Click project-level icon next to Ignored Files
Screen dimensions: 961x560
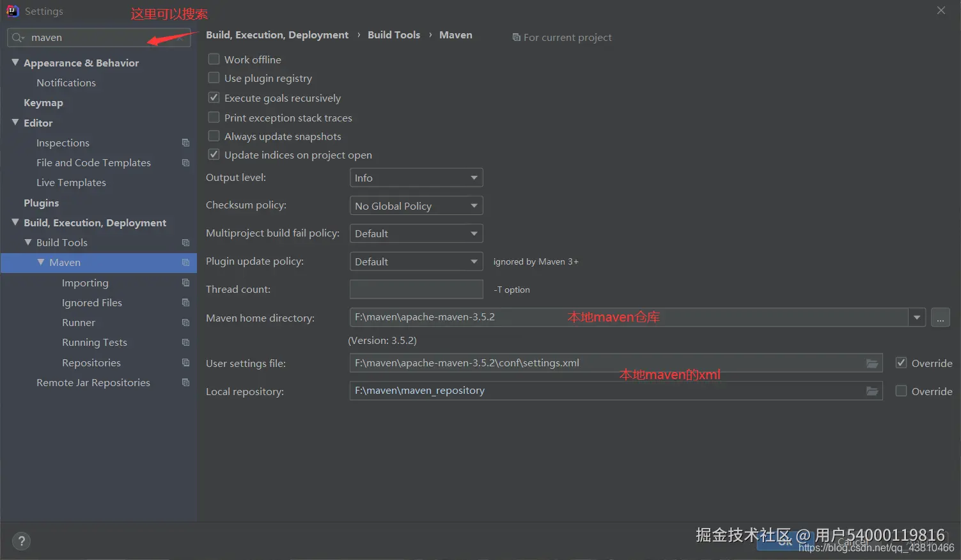coord(185,302)
